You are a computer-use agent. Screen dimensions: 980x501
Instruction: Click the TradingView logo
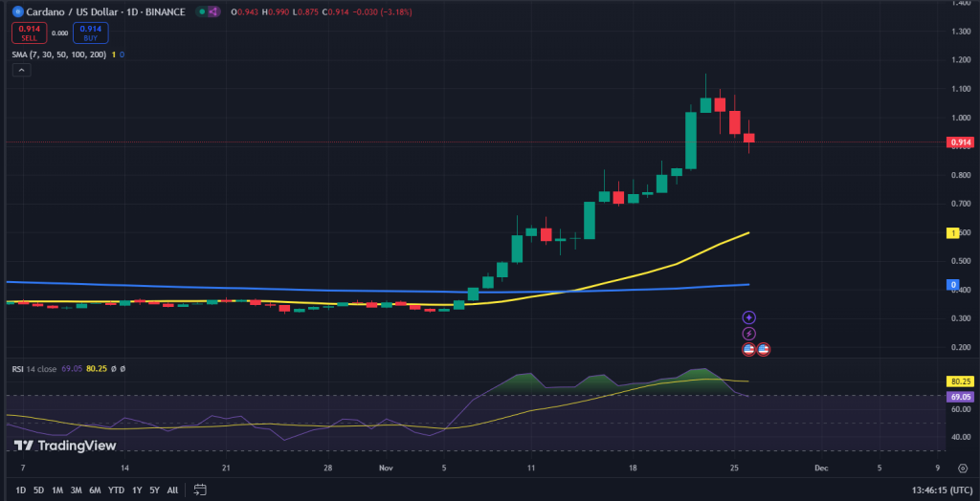(65, 446)
